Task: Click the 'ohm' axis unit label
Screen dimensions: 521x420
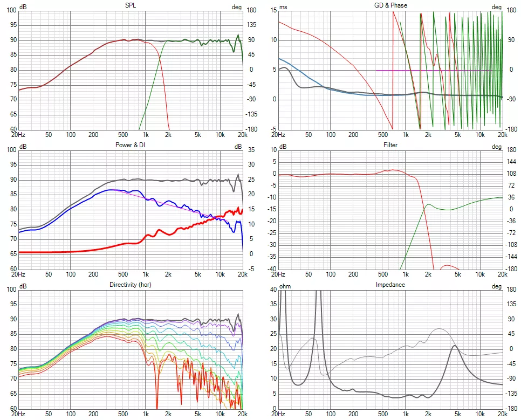Action: pyautogui.click(x=284, y=286)
